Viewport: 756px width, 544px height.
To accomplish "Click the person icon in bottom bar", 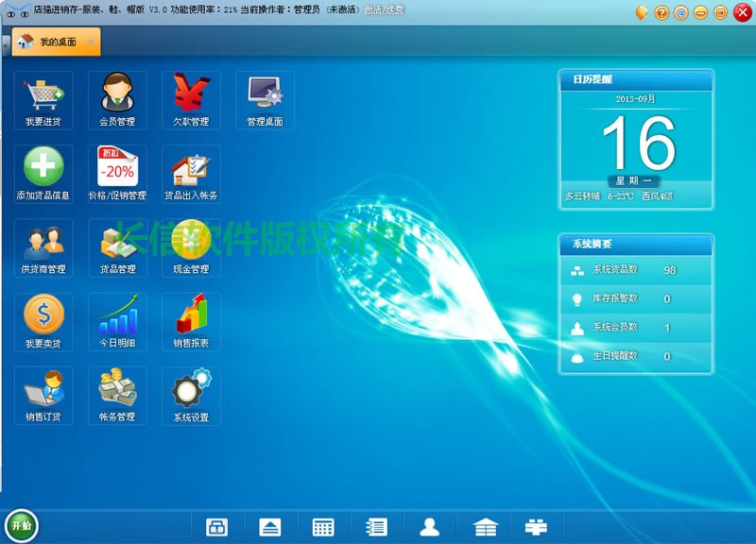I will pyautogui.click(x=429, y=527).
